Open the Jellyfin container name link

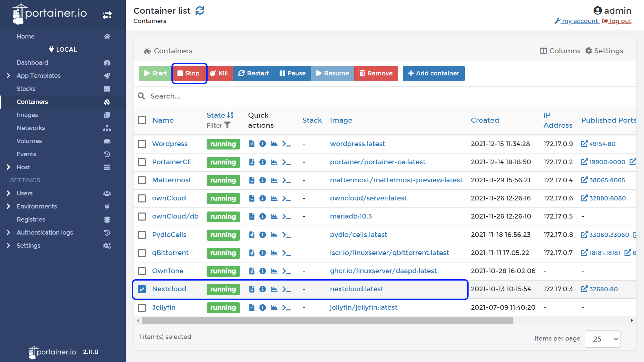[x=164, y=307]
